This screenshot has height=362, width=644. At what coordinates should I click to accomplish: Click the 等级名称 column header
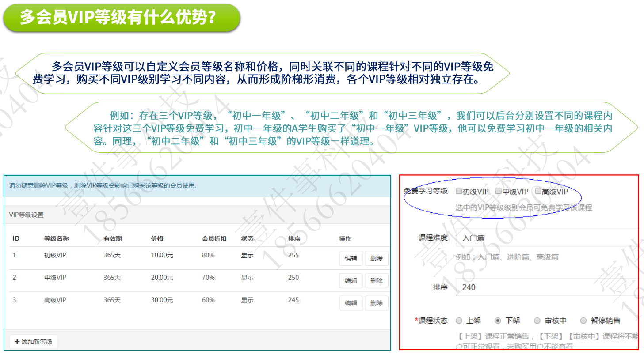[x=56, y=238]
